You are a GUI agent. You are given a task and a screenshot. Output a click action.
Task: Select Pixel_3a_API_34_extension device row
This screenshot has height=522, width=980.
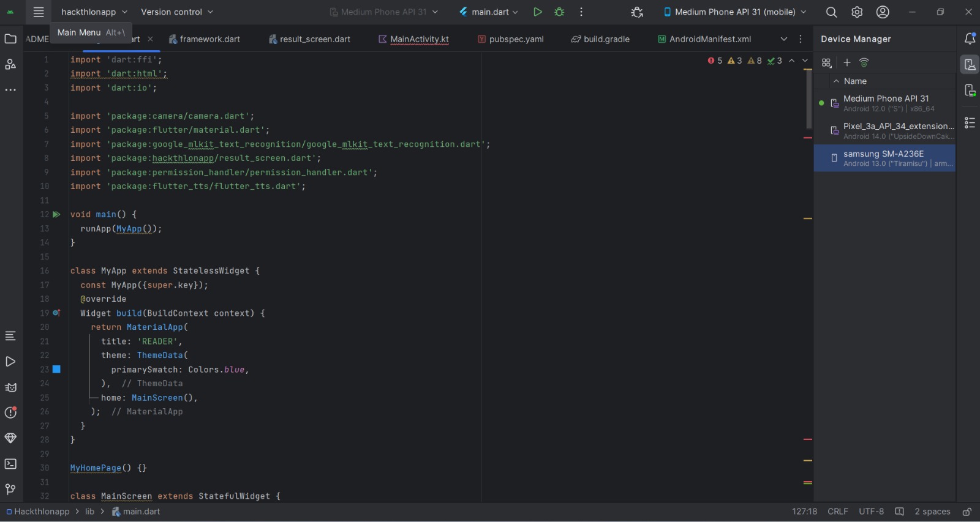tap(884, 130)
